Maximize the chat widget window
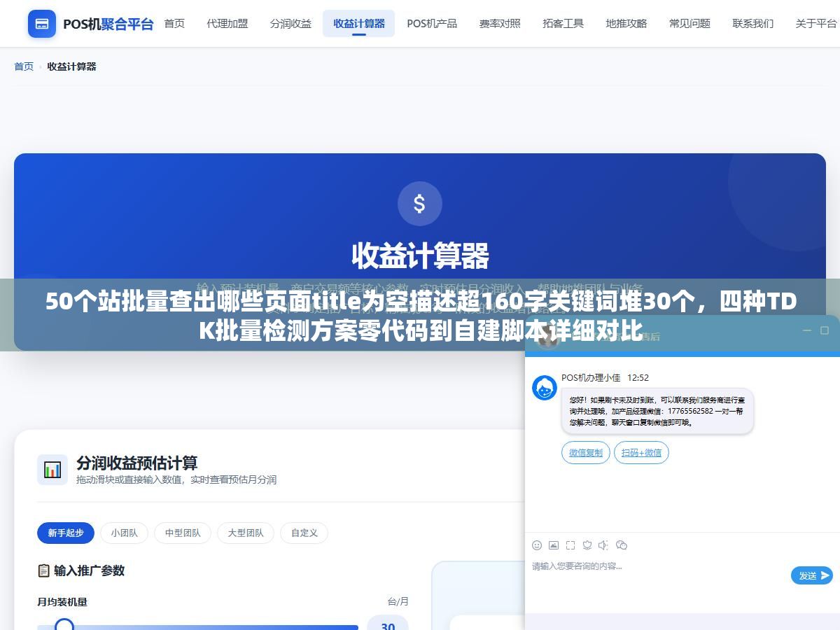The width and height of the screenshot is (840, 630). pyautogui.click(x=825, y=330)
